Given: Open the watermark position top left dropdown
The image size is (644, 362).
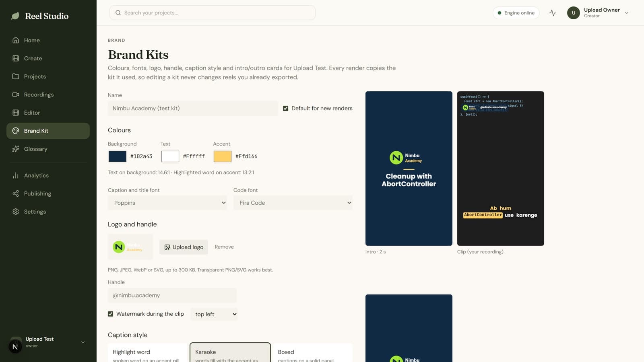Looking at the screenshot, I should 214,314.
